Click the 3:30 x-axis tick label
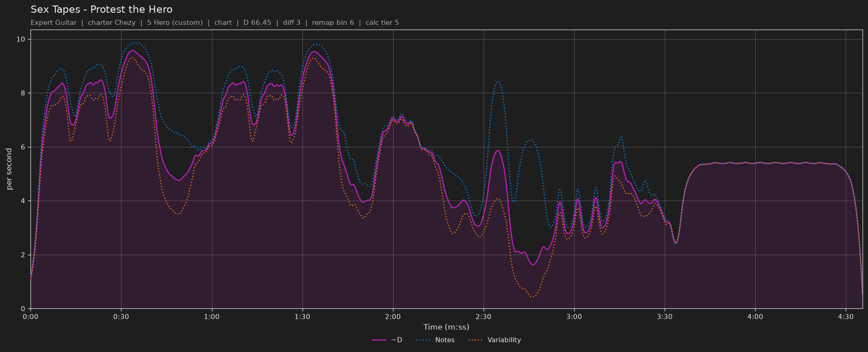868x352 pixels. (665, 317)
